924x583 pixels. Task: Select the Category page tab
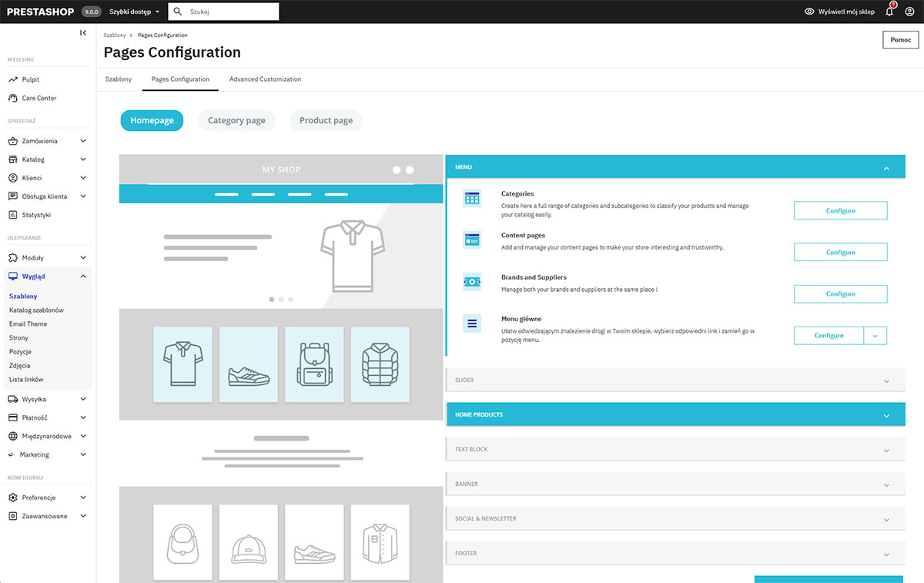(x=236, y=120)
